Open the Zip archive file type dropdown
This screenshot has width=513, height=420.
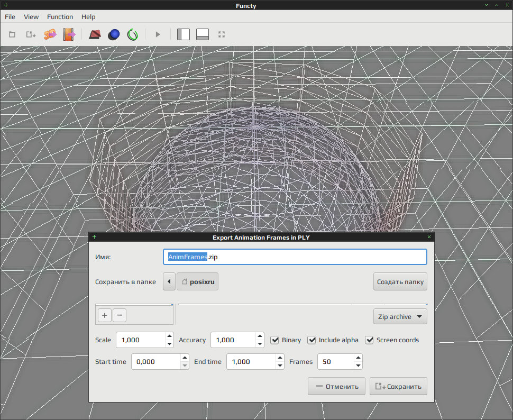[400, 316]
